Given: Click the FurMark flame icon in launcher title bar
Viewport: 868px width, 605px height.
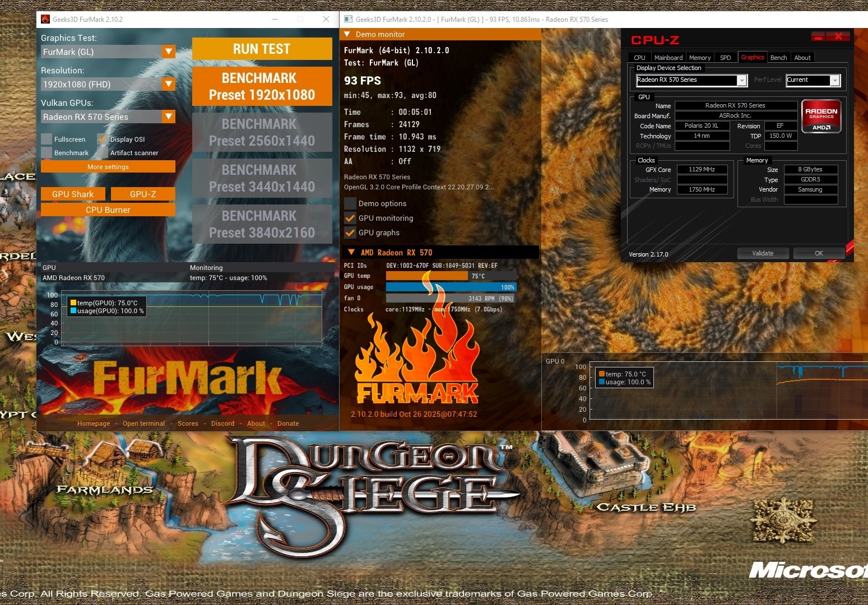Looking at the screenshot, I should tap(45, 19).
